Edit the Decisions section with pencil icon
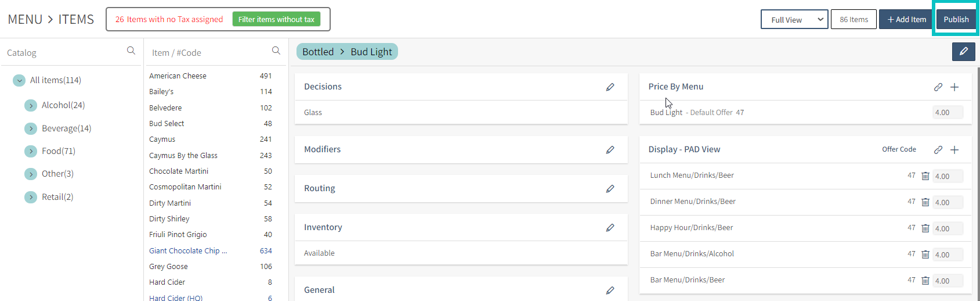 (610, 87)
